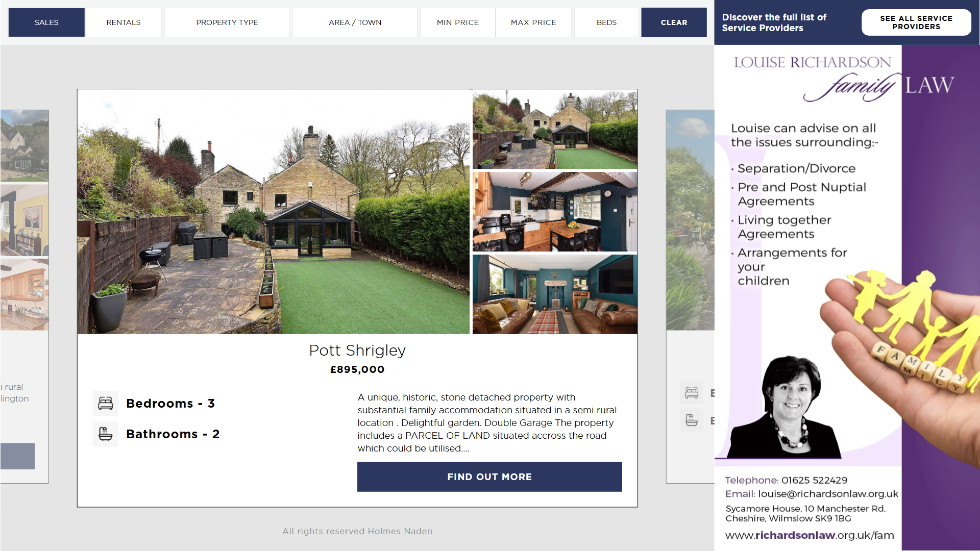
Task: Click the bathtub icon on right card
Action: pyautogui.click(x=692, y=420)
